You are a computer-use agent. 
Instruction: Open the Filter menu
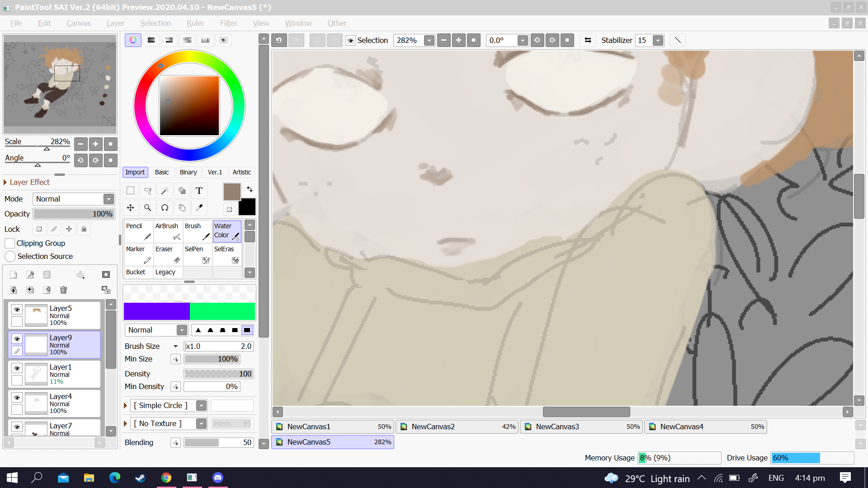[x=228, y=23]
